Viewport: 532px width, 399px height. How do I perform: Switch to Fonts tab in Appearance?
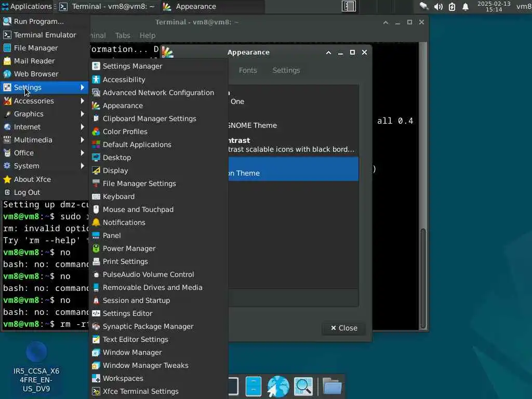[248, 70]
